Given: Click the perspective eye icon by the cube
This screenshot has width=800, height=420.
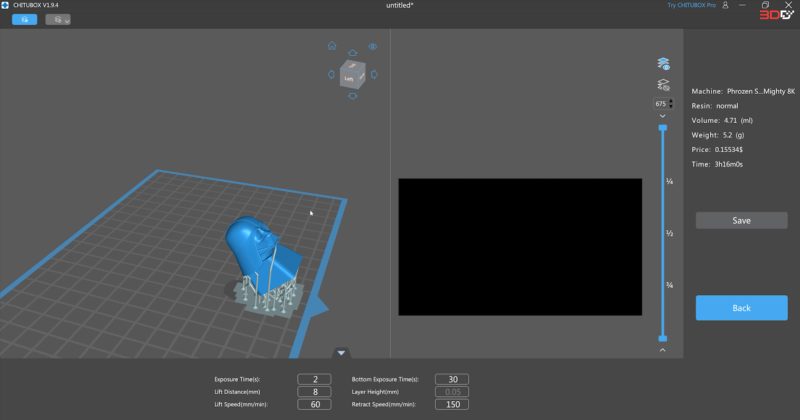Looking at the screenshot, I should [x=372, y=46].
